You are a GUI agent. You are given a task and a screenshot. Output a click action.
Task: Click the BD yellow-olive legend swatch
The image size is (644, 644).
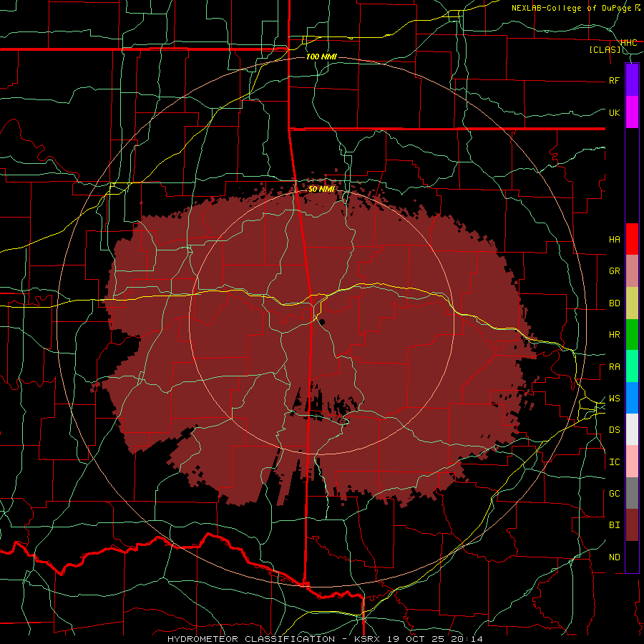tap(632, 303)
